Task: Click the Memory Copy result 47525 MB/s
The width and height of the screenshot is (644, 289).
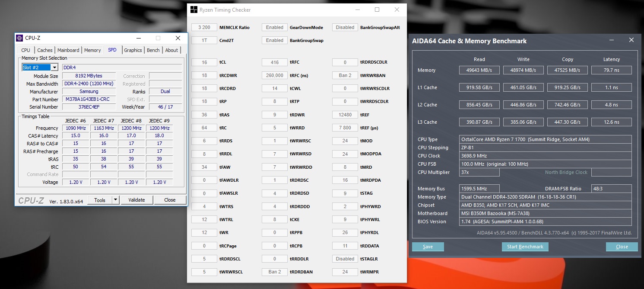Action: pyautogui.click(x=568, y=70)
